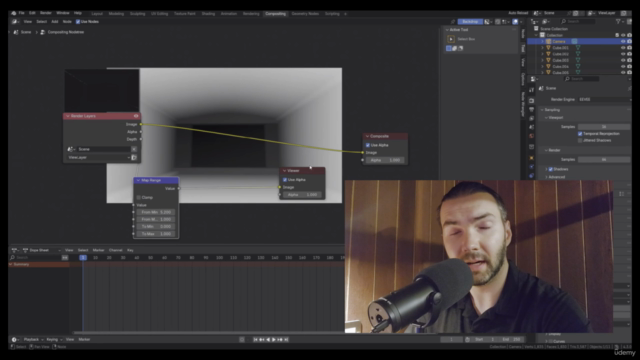Open the Output properties tab icon
The width and height of the screenshot is (640, 360).
pos(531,109)
